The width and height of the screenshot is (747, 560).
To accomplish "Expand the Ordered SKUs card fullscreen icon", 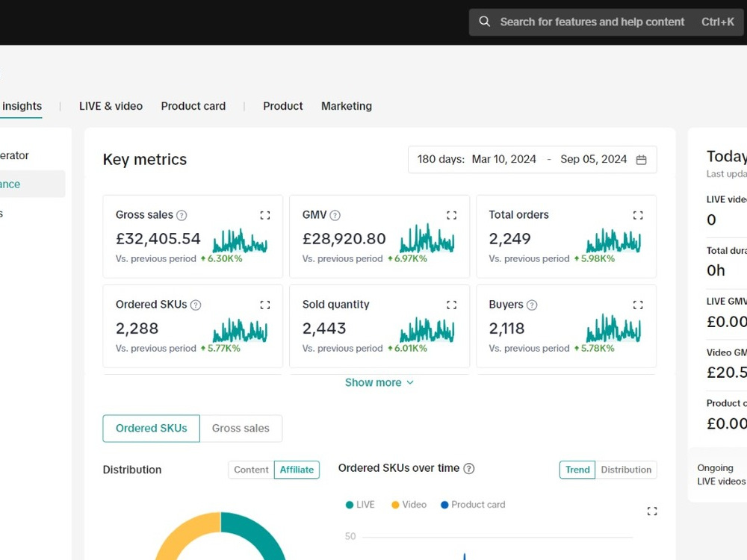I will (x=265, y=305).
